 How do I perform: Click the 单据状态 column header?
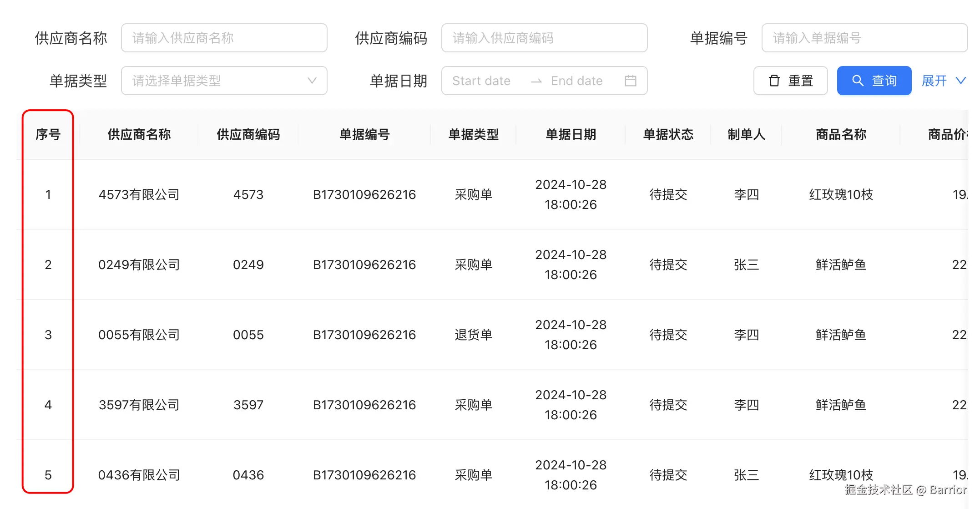tap(668, 134)
